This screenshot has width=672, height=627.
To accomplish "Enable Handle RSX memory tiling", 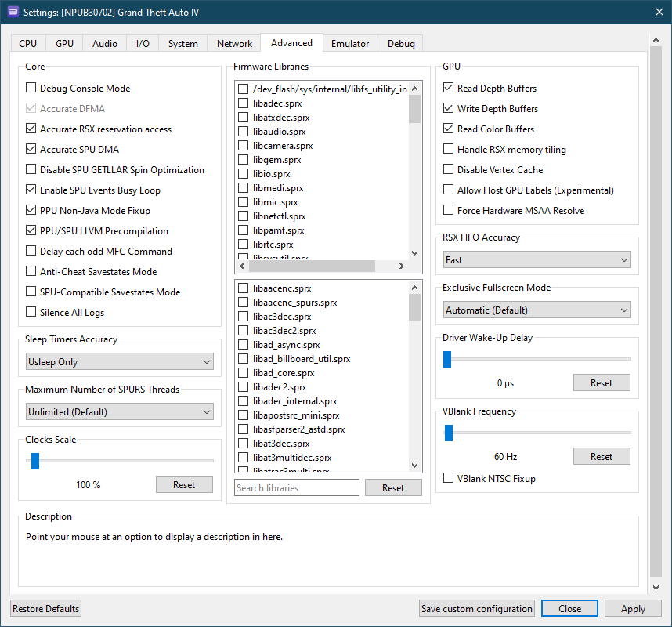I will tap(448, 149).
